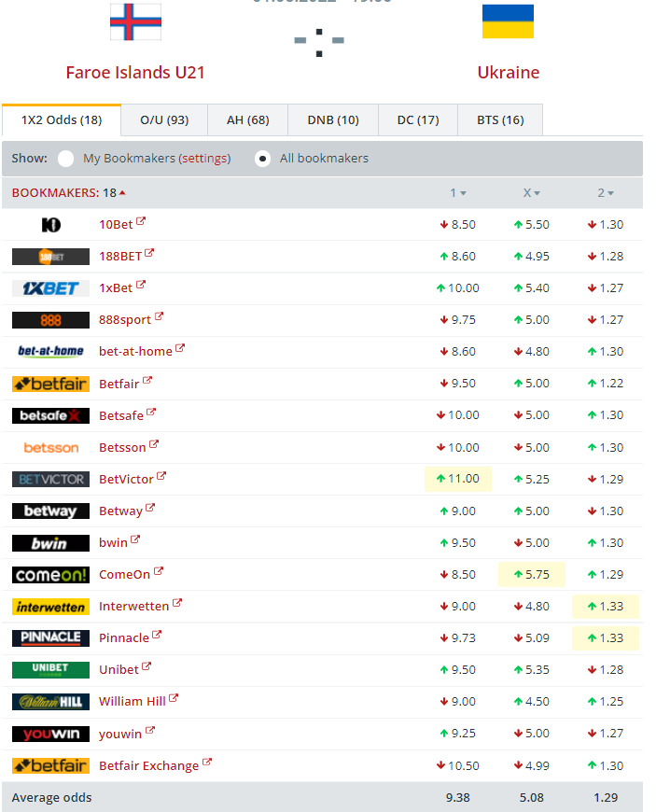Screen dimensions: 656x812
Task: Click external link icon next to William Hill
Action: click(174, 698)
